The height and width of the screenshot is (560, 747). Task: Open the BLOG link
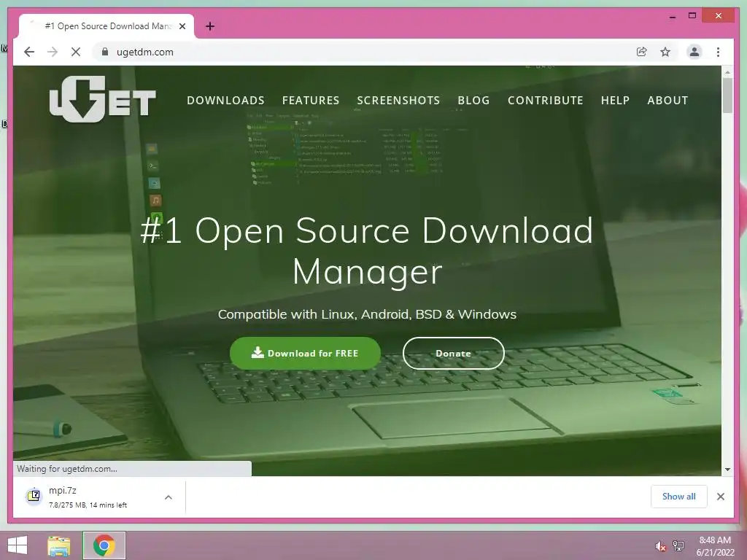click(473, 101)
